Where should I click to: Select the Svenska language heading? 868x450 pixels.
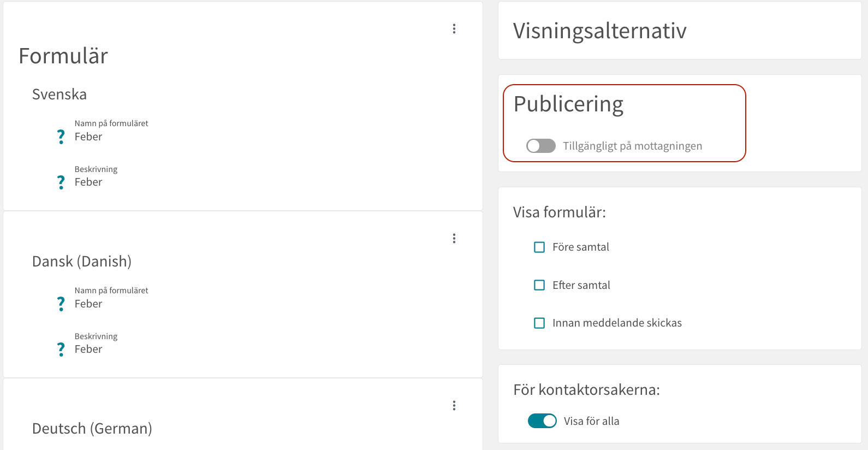pos(60,94)
